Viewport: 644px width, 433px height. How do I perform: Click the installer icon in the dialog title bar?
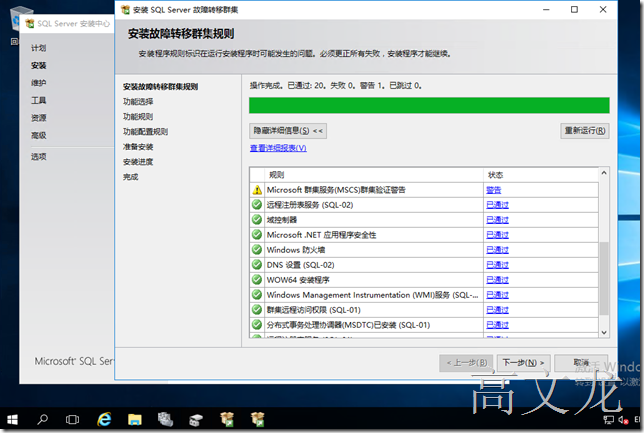[125, 10]
